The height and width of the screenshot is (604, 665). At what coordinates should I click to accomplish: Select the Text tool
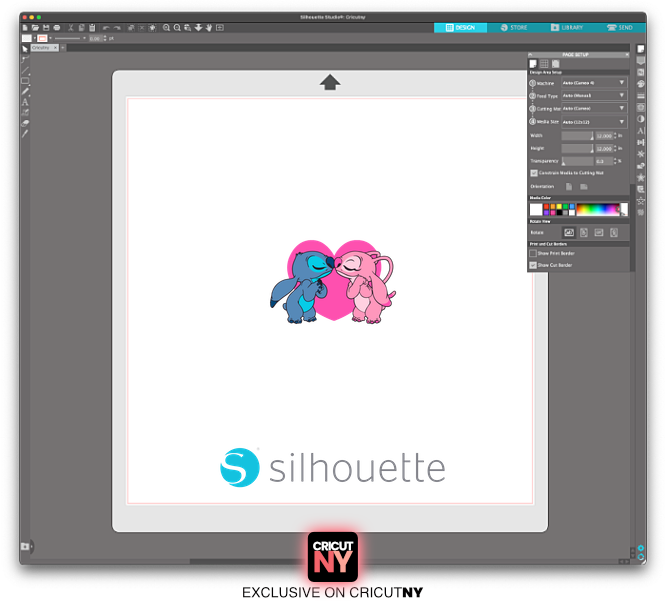[25, 102]
